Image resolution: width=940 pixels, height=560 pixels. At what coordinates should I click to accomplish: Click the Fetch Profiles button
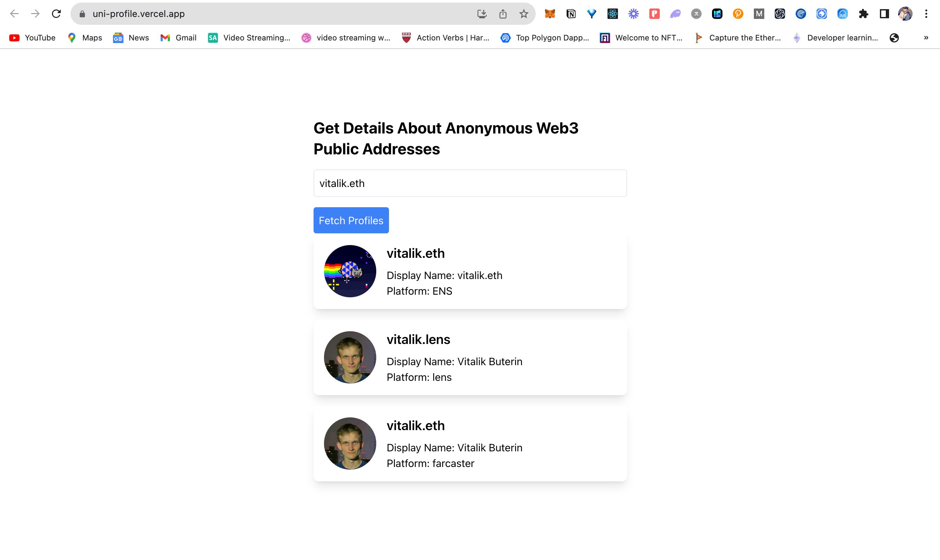351,220
